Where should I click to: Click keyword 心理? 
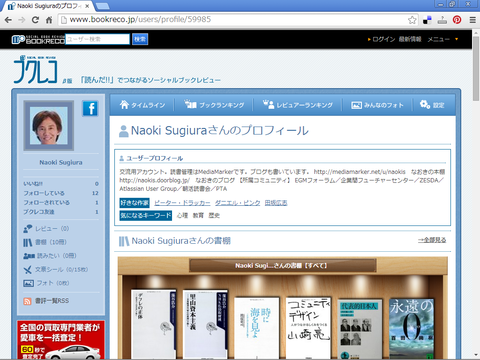point(182,216)
